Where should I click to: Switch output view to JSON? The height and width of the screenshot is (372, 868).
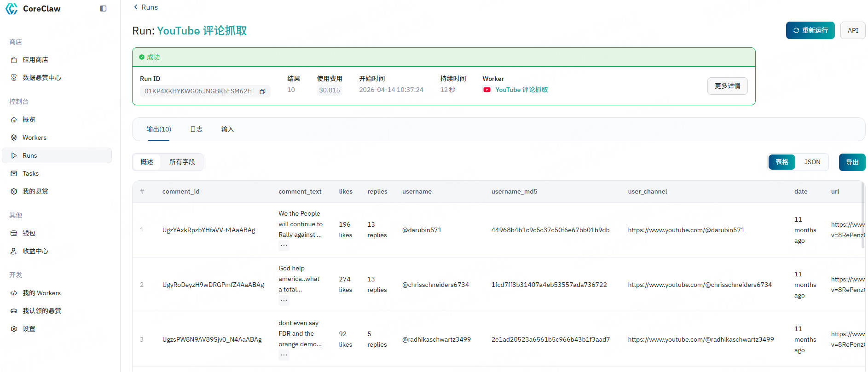[x=812, y=162]
